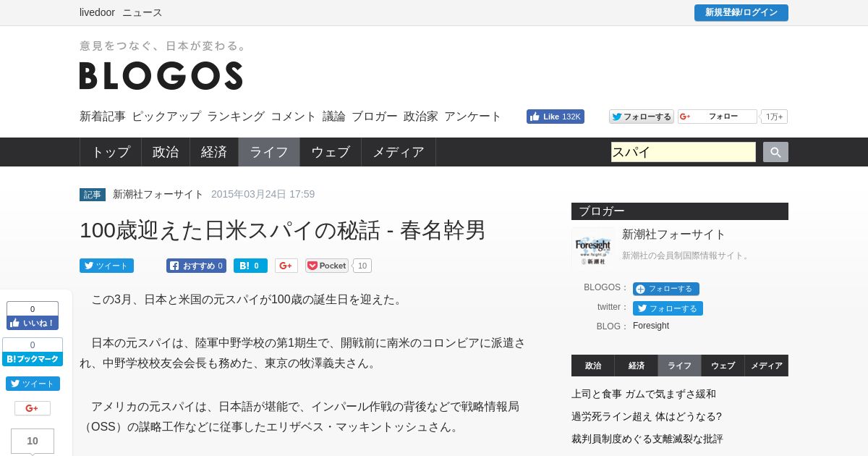
Task: Click the article title about 100歳 spies
Action: tap(283, 230)
